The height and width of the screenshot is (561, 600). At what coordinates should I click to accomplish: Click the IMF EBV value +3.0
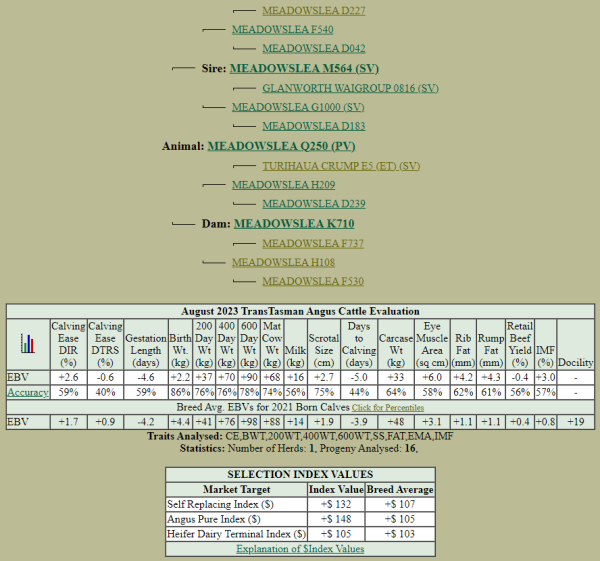click(x=545, y=377)
